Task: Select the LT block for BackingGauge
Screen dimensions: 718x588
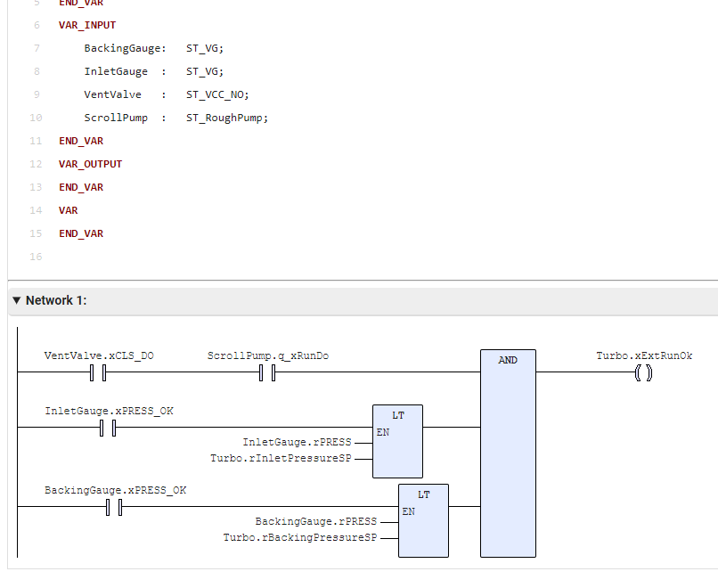Action: pos(423,520)
